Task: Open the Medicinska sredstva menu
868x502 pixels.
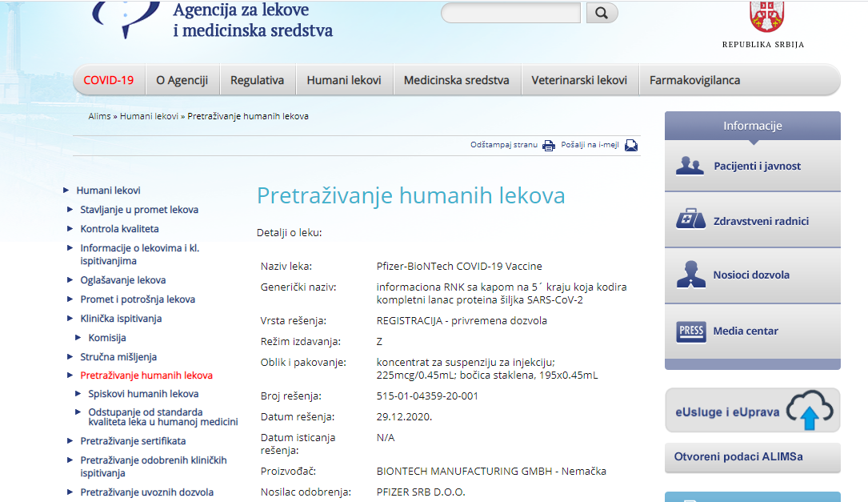Action: pyautogui.click(x=457, y=80)
